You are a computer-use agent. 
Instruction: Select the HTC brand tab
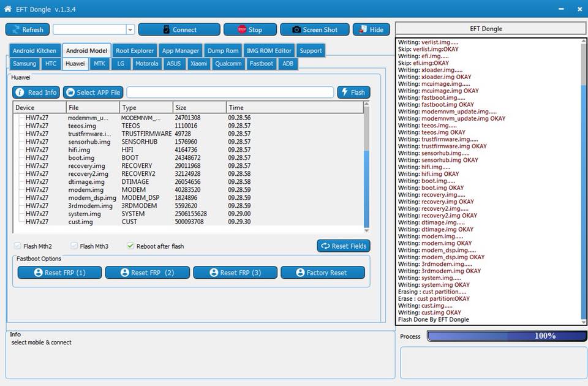(x=51, y=63)
